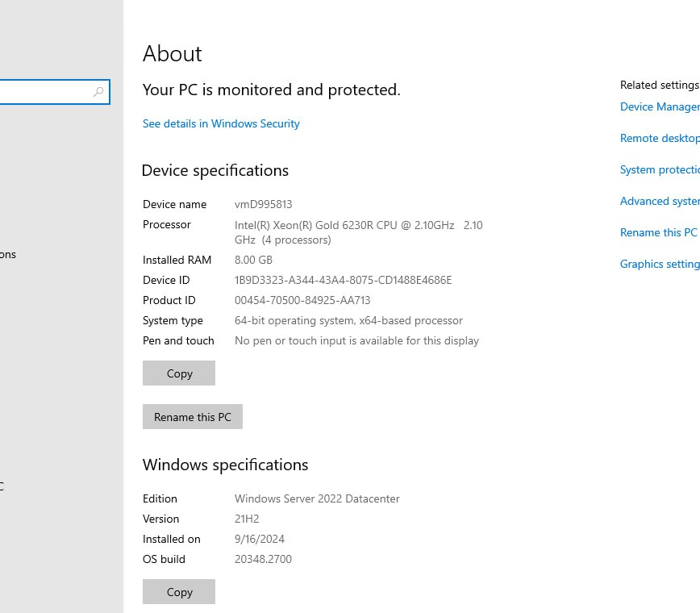Click the OS build number 20348.2700

pos(263,559)
